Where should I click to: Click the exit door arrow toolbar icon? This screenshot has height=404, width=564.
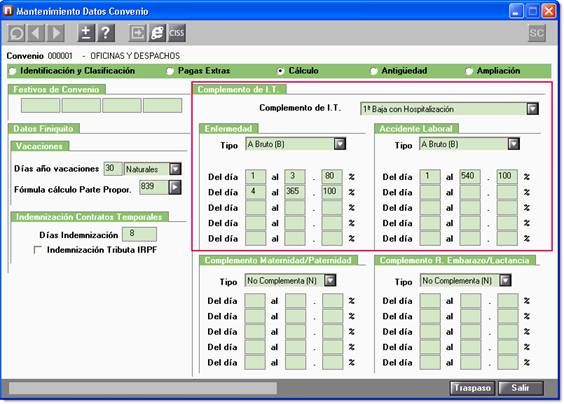click(137, 33)
